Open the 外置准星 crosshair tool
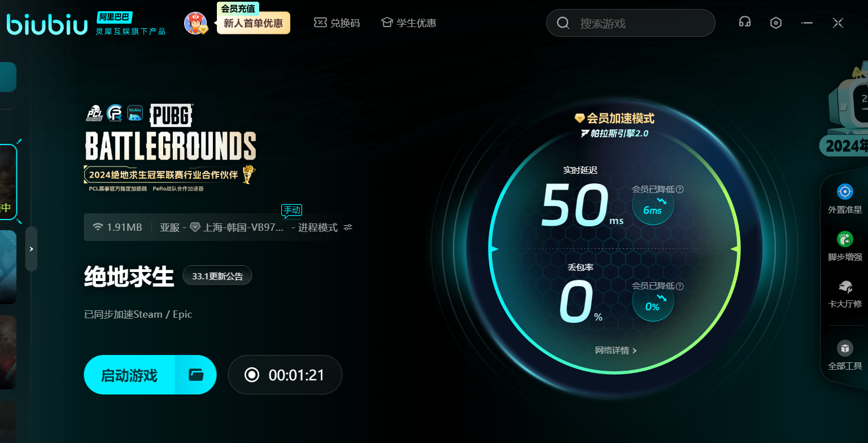868x443 pixels. pyautogui.click(x=845, y=199)
